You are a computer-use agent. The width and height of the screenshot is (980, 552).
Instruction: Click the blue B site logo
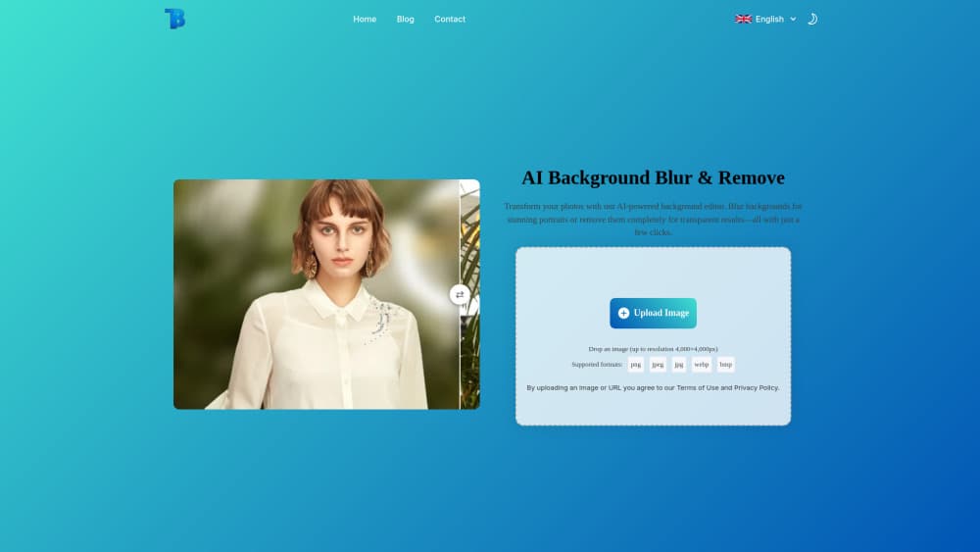[x=174, y=19]
